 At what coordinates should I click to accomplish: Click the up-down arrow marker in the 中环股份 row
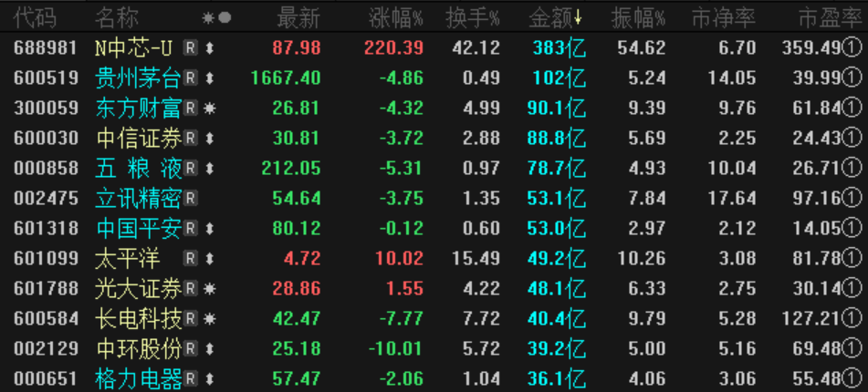pos(209,348)
